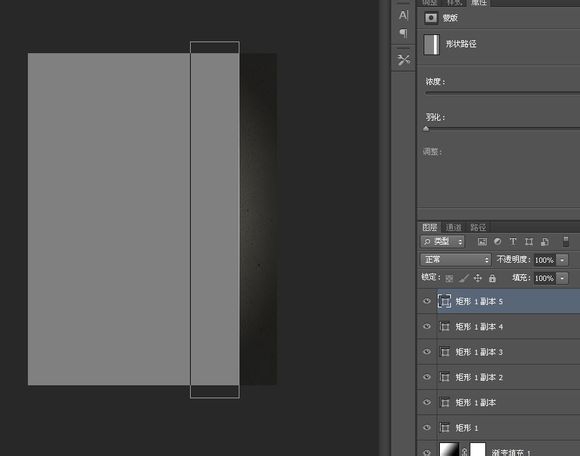580x456 pixels.
Task: Click the 不透明度 label
Action: (513, 260)
